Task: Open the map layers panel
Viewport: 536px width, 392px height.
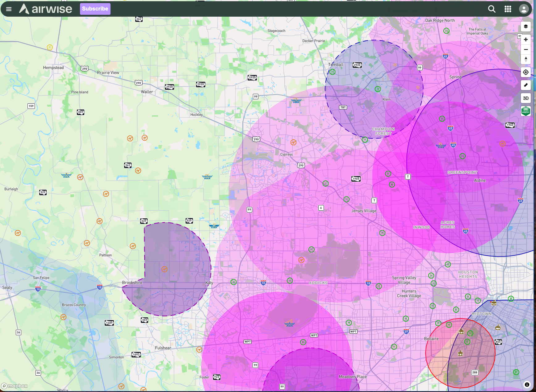Action: [526, 27]
